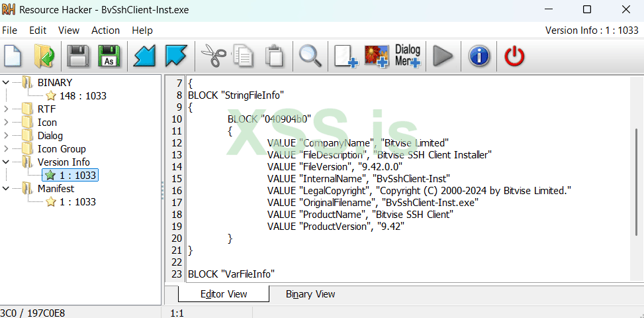
Task: Select the Dialog tree folder label
Action: (50, 136)
